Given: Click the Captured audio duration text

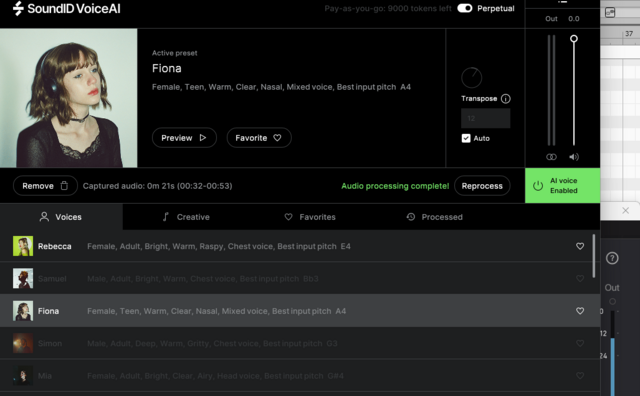Looking at the screenshot, I should 158,186.
